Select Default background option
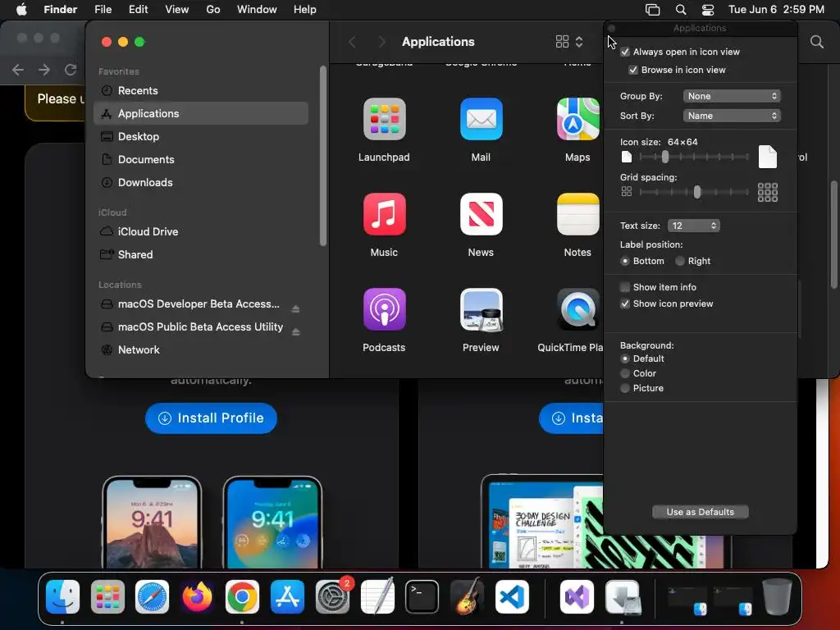 pos(624,358)
